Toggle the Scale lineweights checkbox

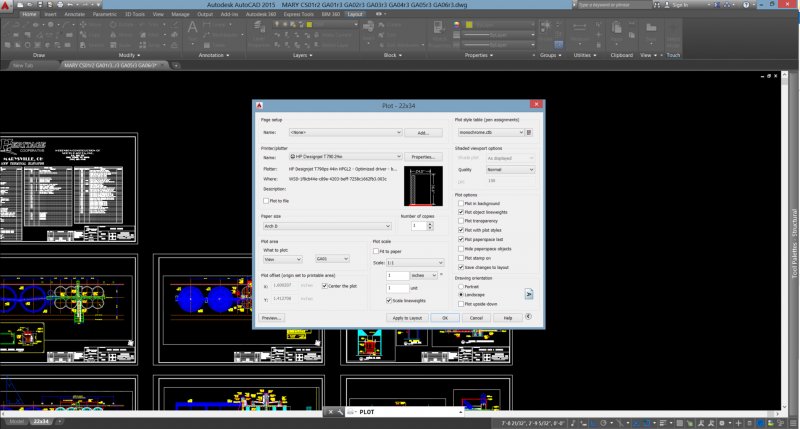click(x=389, y=300)
